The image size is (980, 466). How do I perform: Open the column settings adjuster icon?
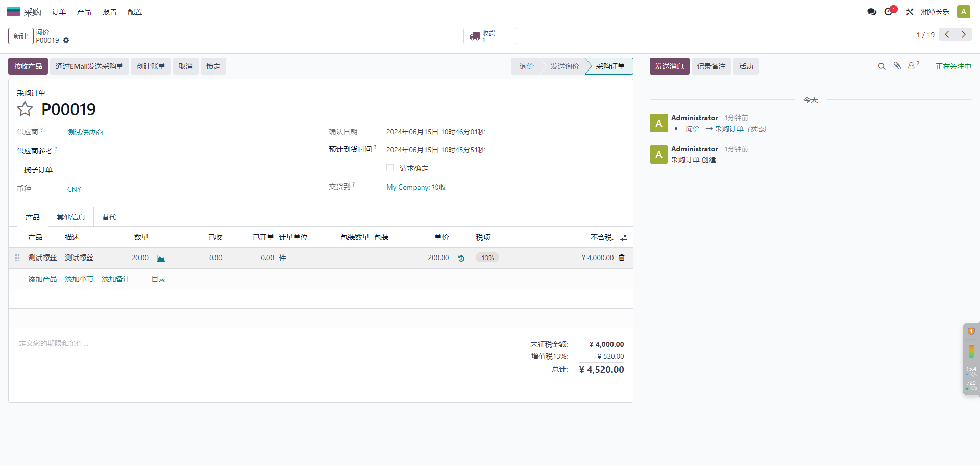(624, 238)
